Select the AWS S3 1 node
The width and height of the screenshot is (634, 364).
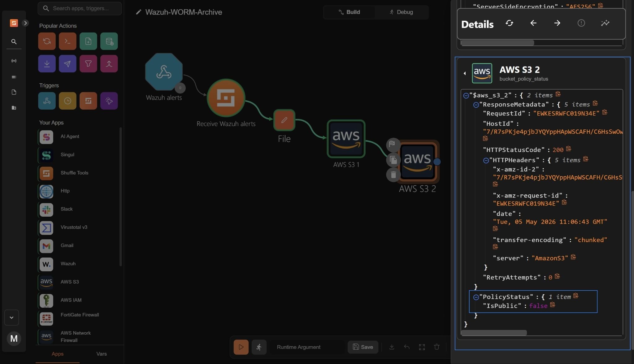[346, 139]
